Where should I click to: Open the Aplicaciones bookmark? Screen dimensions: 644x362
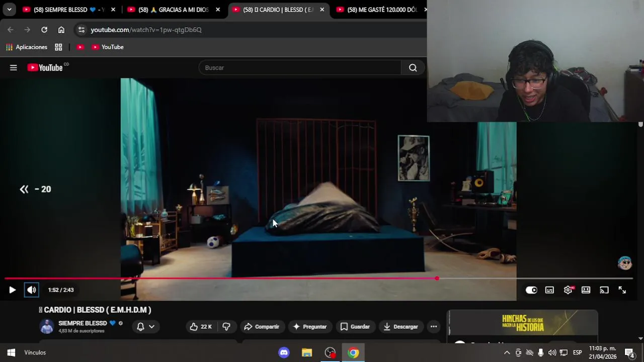pos(26,47)
